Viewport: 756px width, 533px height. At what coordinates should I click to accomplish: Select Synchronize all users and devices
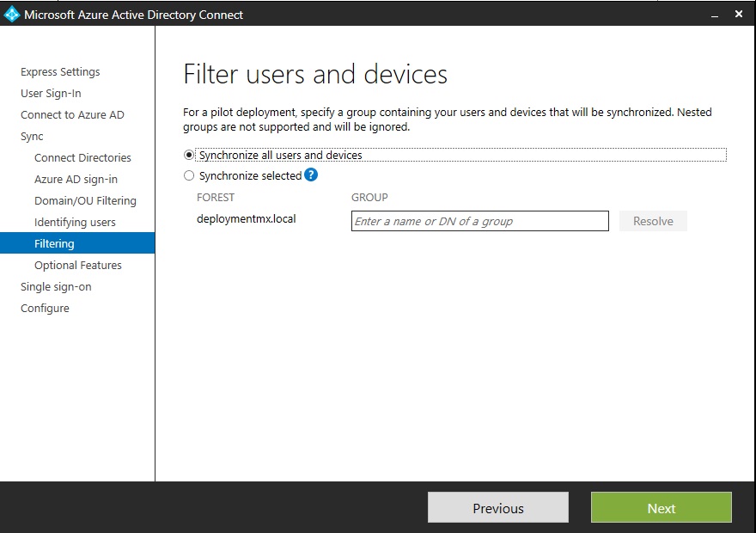coord(190,156)
